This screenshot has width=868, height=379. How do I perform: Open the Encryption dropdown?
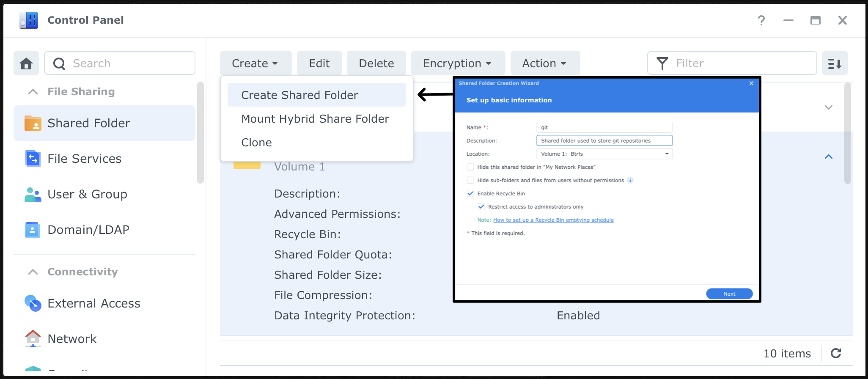[x=458, y=63]
